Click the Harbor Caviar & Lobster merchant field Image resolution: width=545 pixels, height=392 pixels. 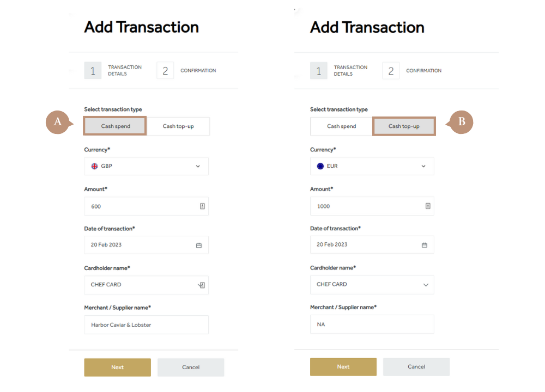(146, 325)
